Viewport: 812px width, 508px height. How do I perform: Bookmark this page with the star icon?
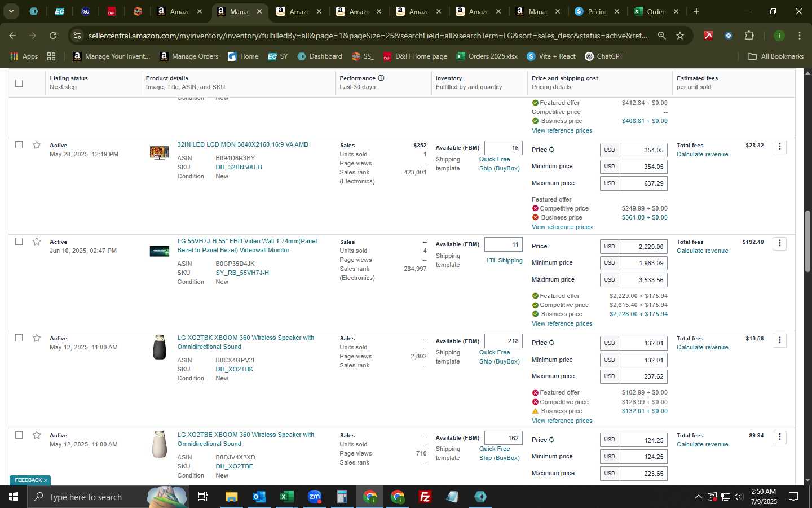680,36
